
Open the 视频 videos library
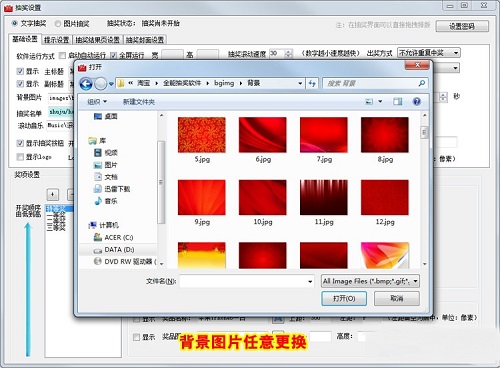pos(106,153)
